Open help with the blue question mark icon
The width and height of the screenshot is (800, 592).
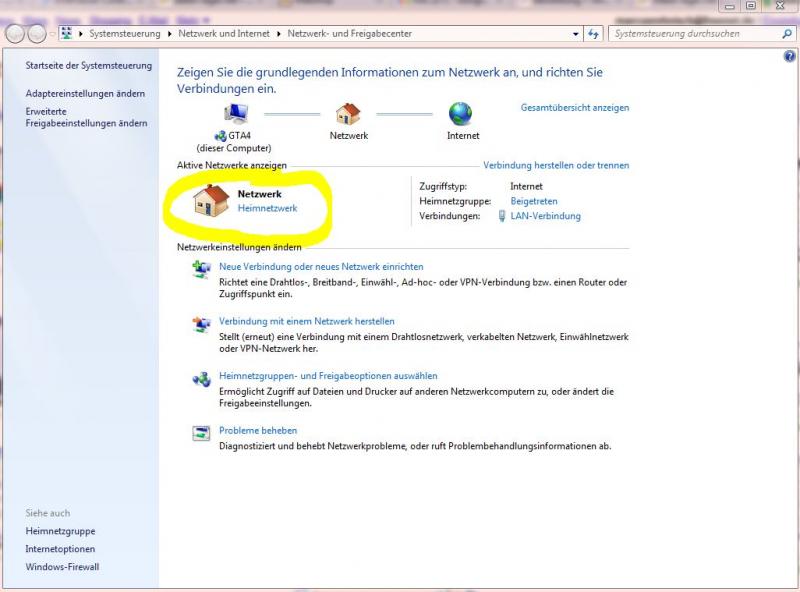coord(790,56)
